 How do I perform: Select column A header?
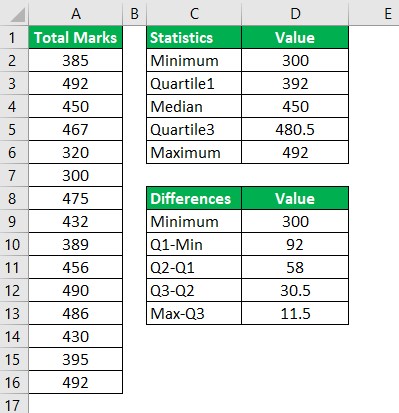click(76, 13)
